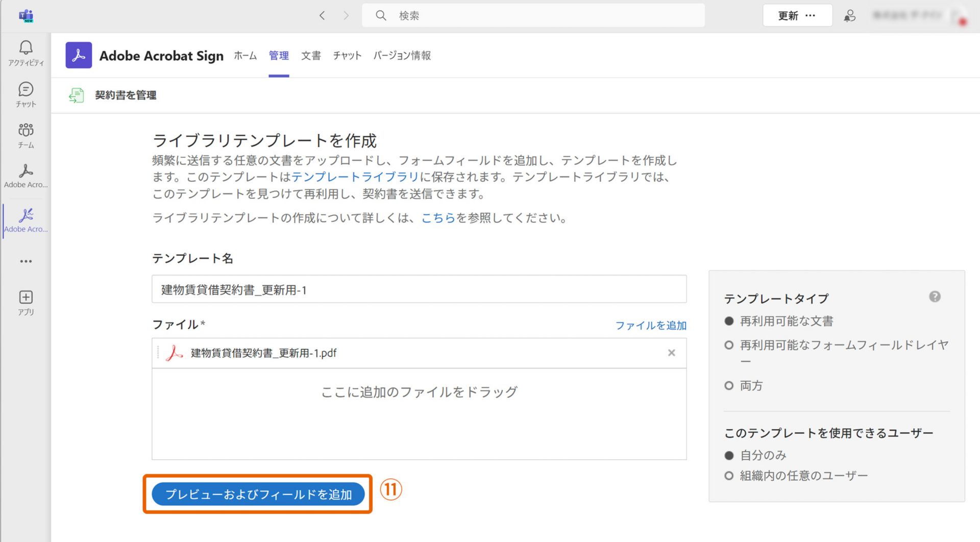Go forward with the right arrow
Screen dimensions: 980x542
(x=346, y=16)
